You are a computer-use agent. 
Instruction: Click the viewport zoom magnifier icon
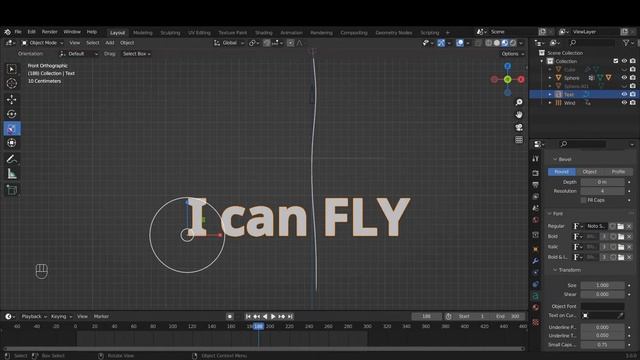click(x=519, y=102)
